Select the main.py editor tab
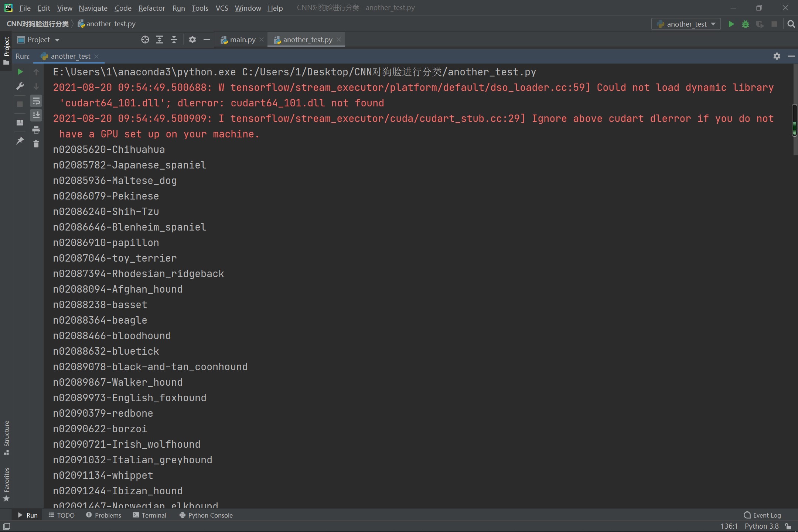798x532 pixels. click(x=242, y=39)
